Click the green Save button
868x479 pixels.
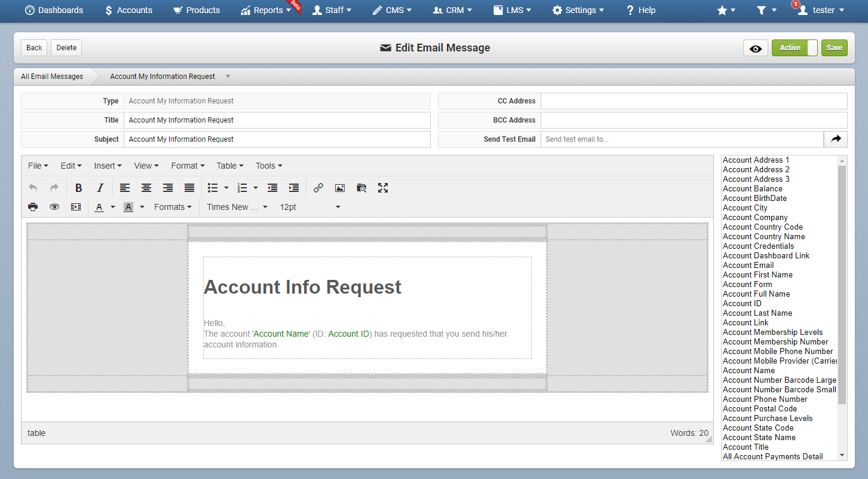[x=835, y=48]
